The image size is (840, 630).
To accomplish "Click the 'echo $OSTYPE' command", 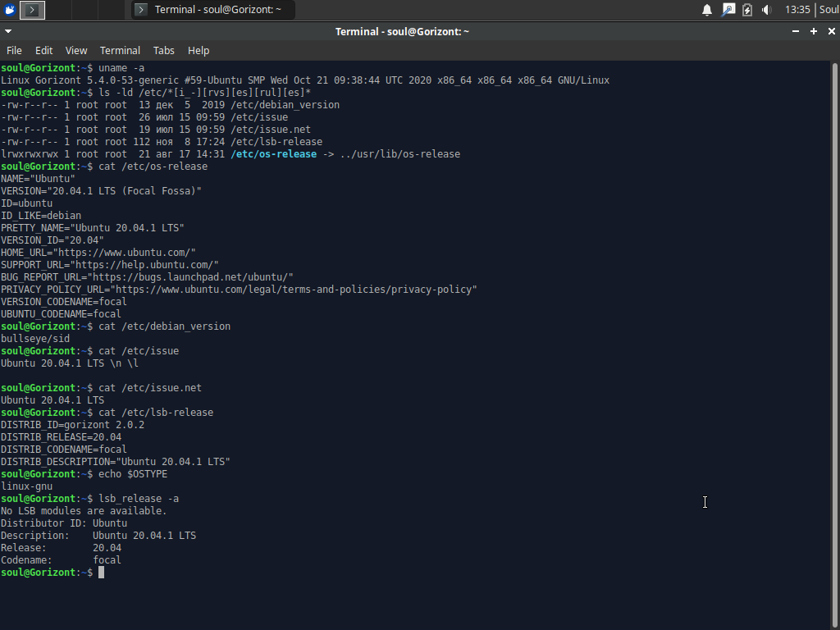I will [x=133, y=475].
